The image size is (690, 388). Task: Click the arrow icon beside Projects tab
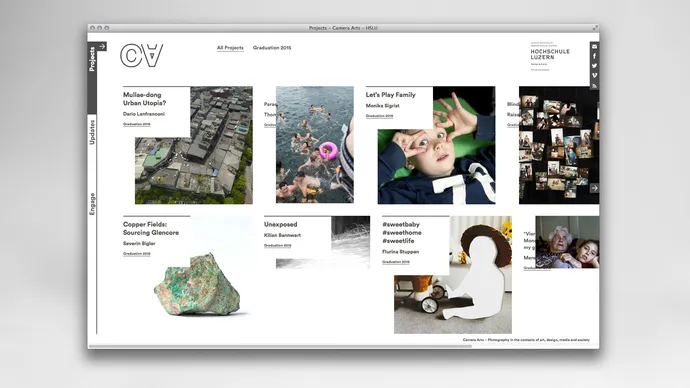[x=102, y=46]
